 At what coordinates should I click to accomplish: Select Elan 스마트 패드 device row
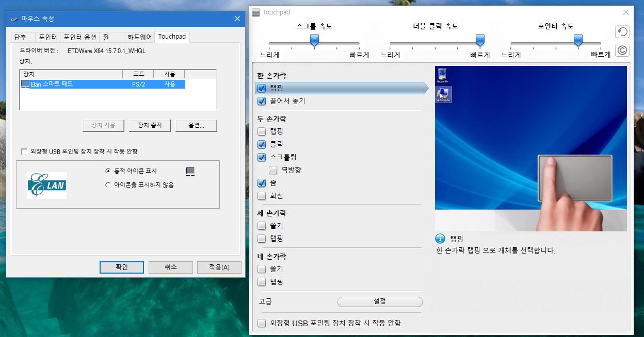tap(103, 84)
